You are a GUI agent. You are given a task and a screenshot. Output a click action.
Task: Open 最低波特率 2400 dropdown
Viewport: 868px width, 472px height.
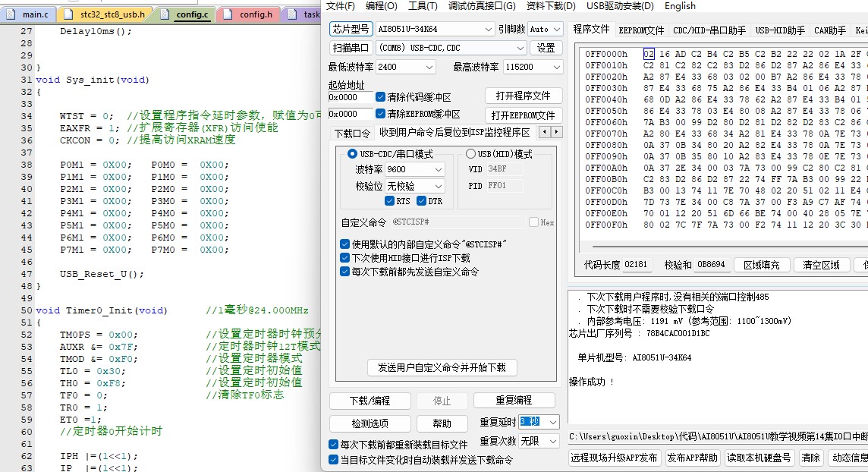point(429,67)
